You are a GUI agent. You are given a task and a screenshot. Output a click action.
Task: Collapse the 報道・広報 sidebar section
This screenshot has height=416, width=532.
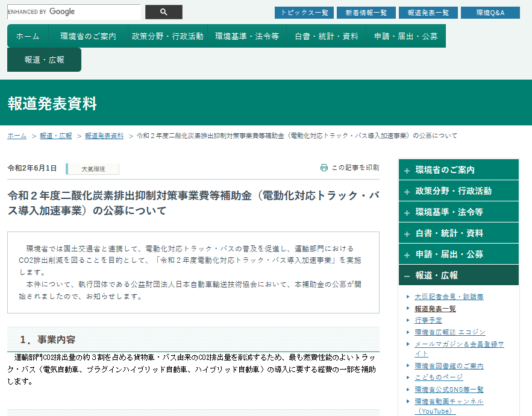point(458,276)
